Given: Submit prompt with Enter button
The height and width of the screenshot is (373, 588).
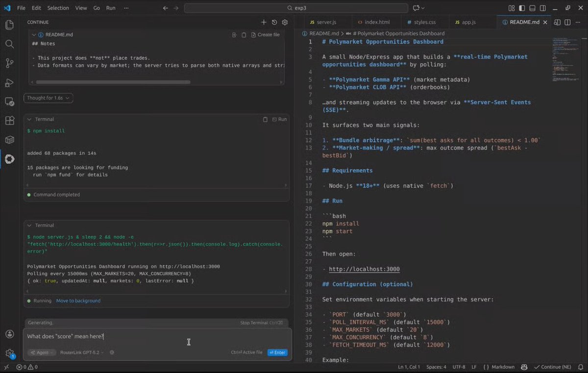Looking at the screenshot, I should click(x=277, y=352).
